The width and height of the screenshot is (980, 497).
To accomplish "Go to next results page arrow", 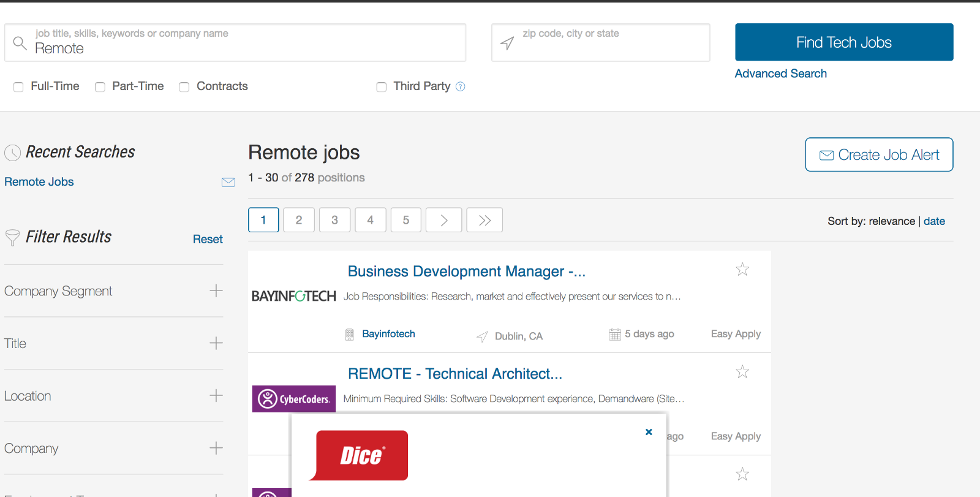I will coord(443,220).
